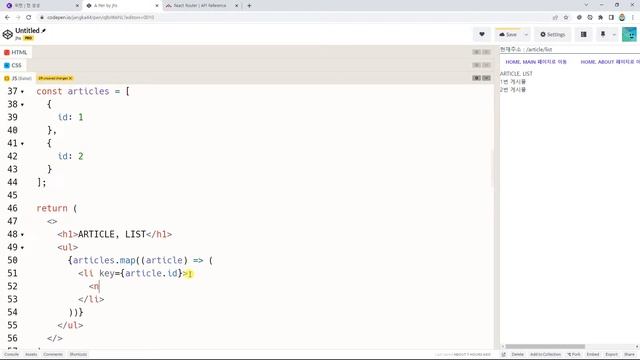Click the Share button in footer

[629, 354]
